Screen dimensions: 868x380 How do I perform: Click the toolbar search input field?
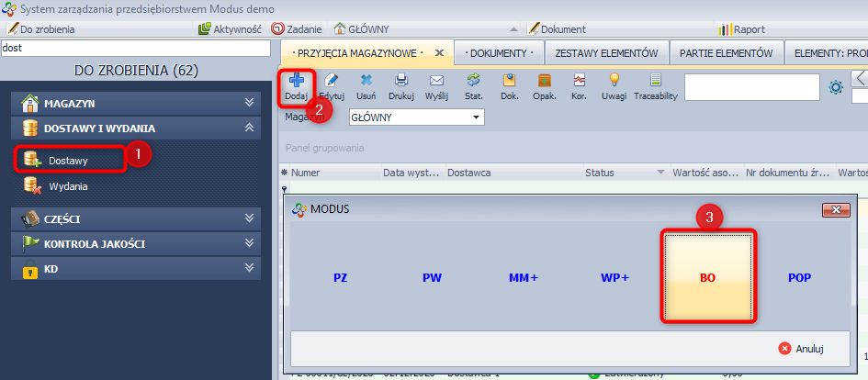[751, 87]
